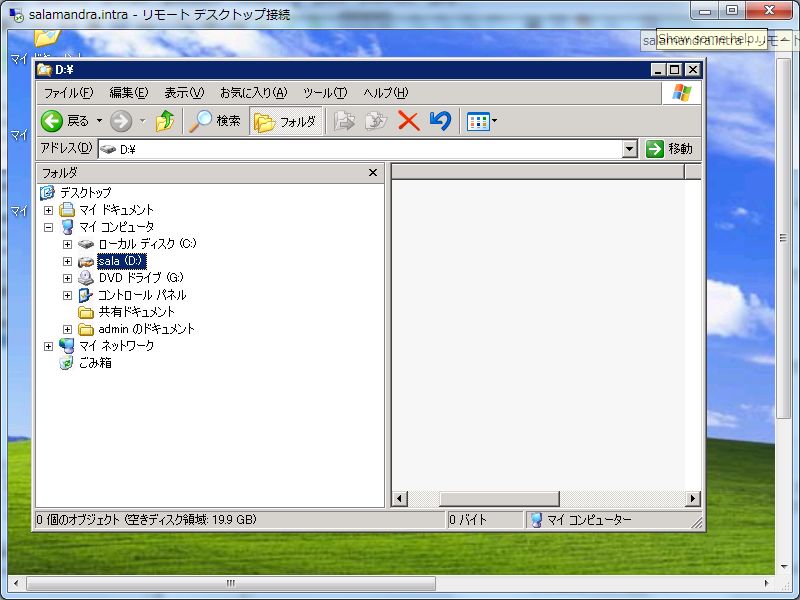Image resolution: width=800 pixels, height=600 pixels.
Task: Expand the マイ ネットワーク node
Action: [48, 346]
